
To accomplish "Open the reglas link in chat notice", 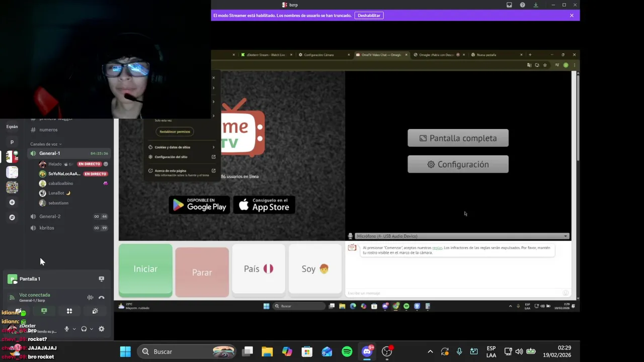I will [x=437, y=248].
